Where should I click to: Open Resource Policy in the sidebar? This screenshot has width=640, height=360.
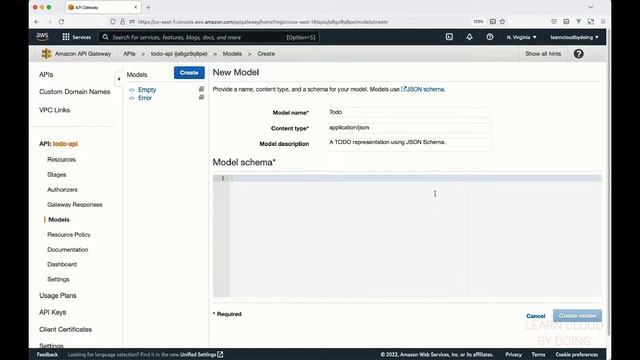pyautogui.click(x=69, y=235)
